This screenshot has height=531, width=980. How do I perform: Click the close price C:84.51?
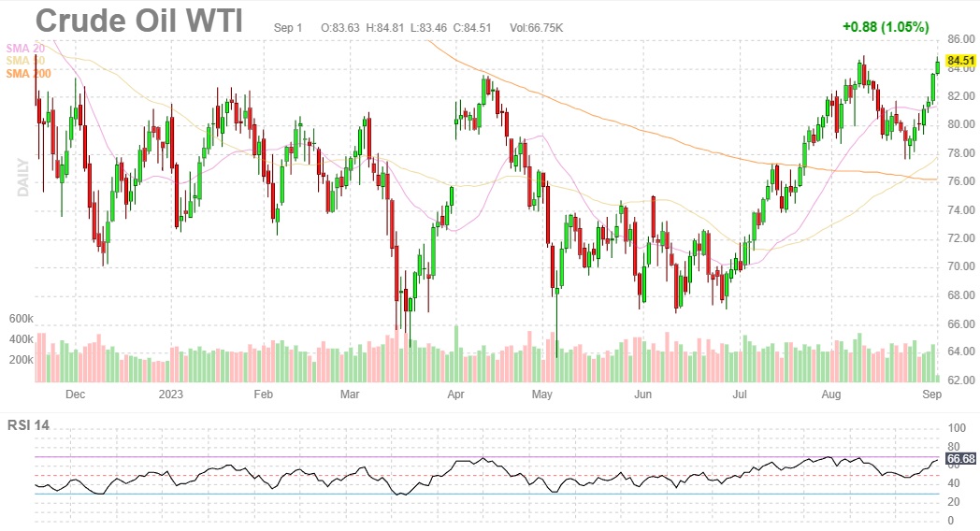(472, 28)
